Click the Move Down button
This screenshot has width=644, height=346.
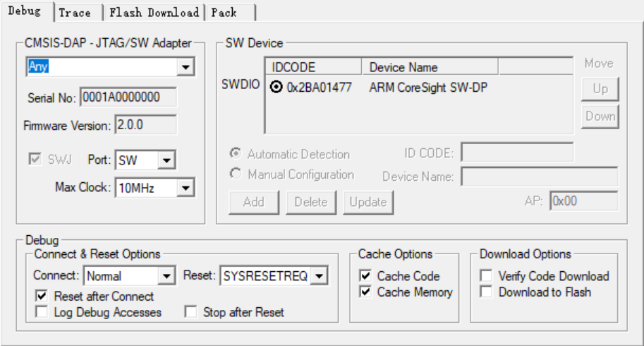click(x=600, y=117)
